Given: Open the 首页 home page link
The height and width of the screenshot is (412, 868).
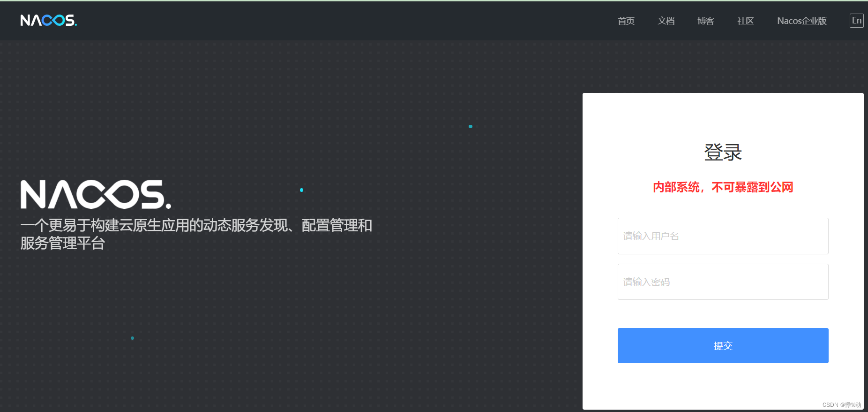Looking at the screenshot, I should pos(626,21).
